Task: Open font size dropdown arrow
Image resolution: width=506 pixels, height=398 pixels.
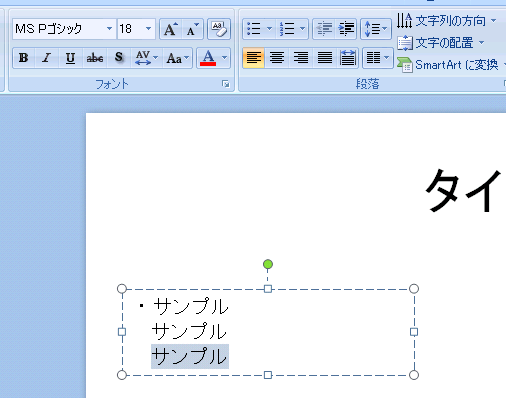Action: [149, 29]
